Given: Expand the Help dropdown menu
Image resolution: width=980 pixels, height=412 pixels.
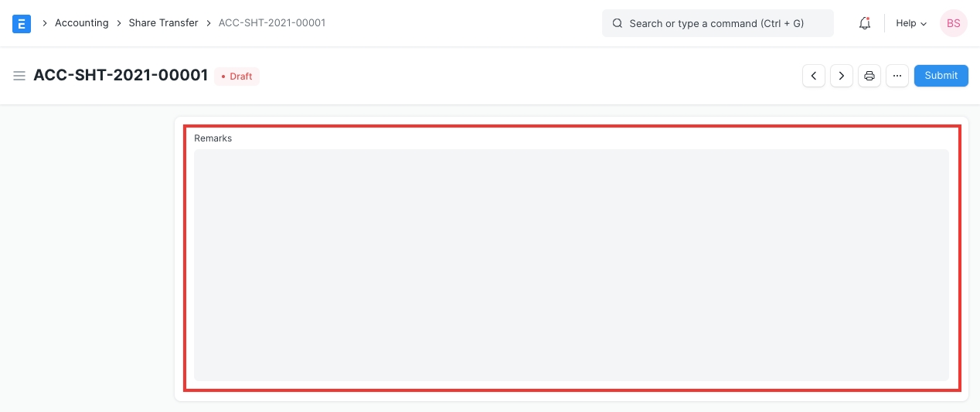Looking at the screenshot, I should point(906,23).
